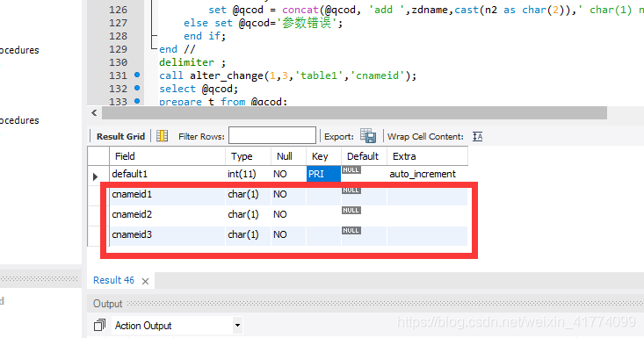
Task: Select the cnameid1 field cell
Action: 167,194
